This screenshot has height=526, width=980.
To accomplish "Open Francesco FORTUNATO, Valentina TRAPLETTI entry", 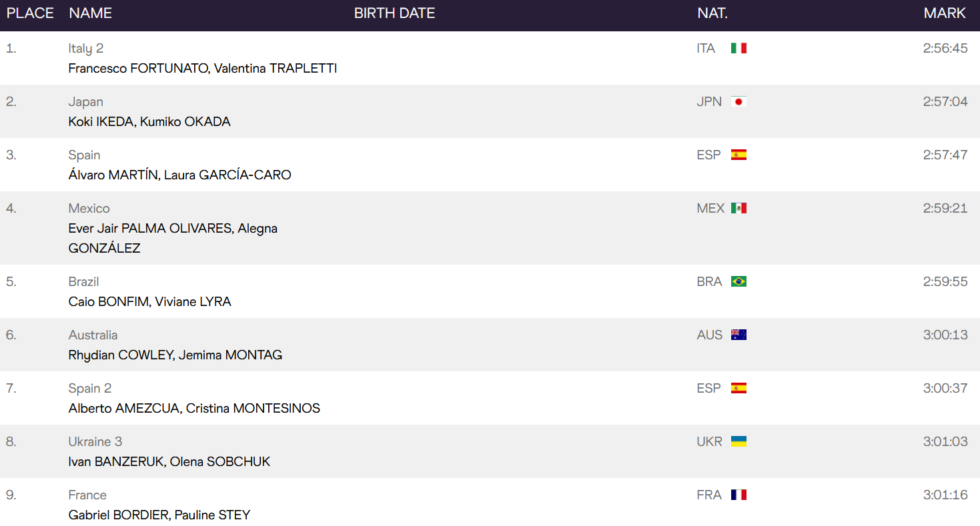I will click(203, 69).
